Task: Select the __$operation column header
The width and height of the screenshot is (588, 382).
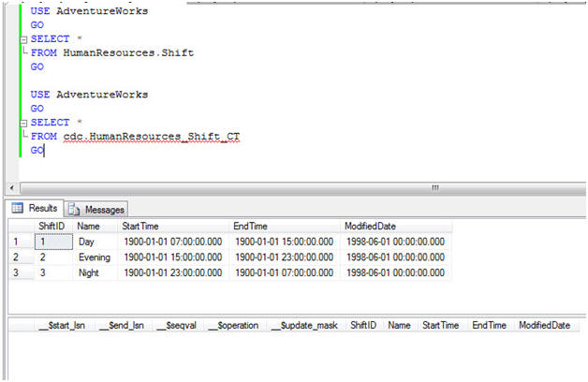Action: pos(235,326)
